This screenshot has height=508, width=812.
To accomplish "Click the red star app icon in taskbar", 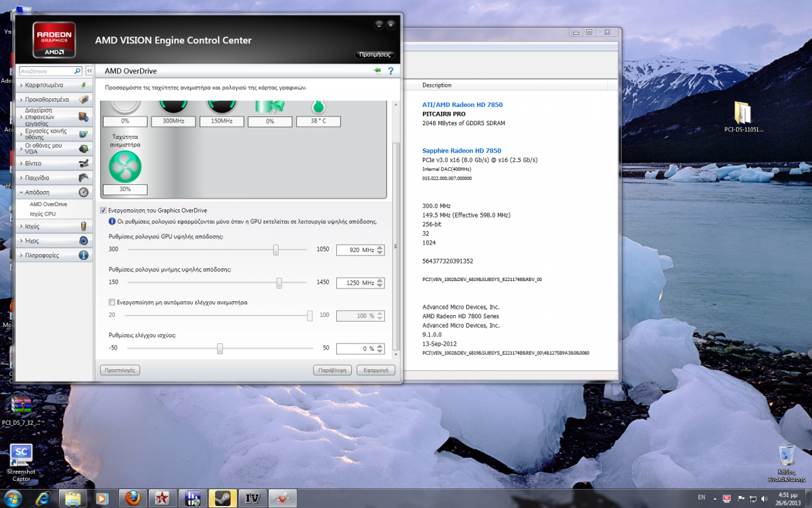I will 163,498.
